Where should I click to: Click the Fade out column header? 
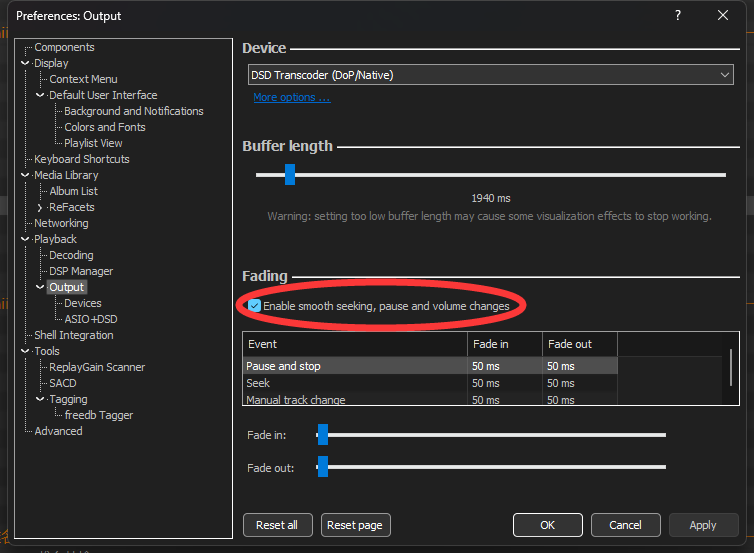click(x=570, y=344)
